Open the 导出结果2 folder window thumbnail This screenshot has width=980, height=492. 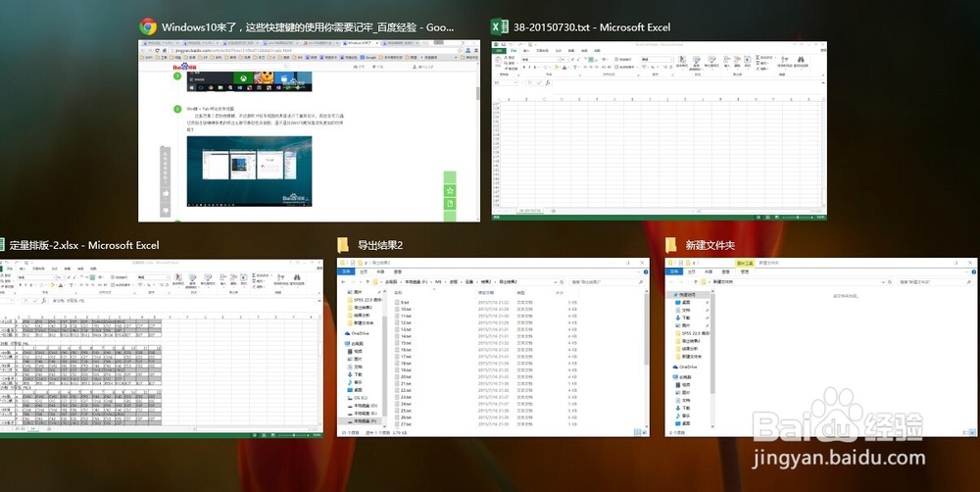click(x=493, y=347)
